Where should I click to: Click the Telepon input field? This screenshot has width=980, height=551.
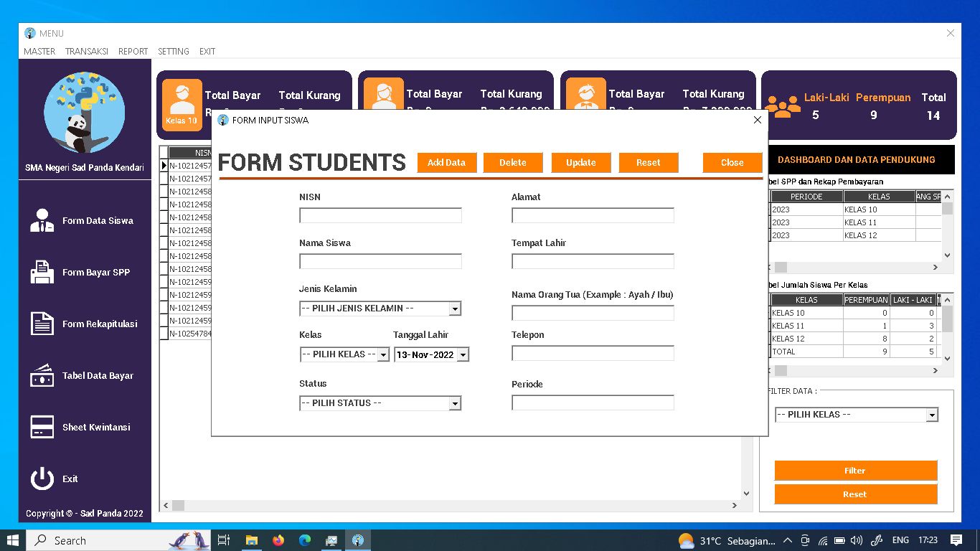coord(593,353)
